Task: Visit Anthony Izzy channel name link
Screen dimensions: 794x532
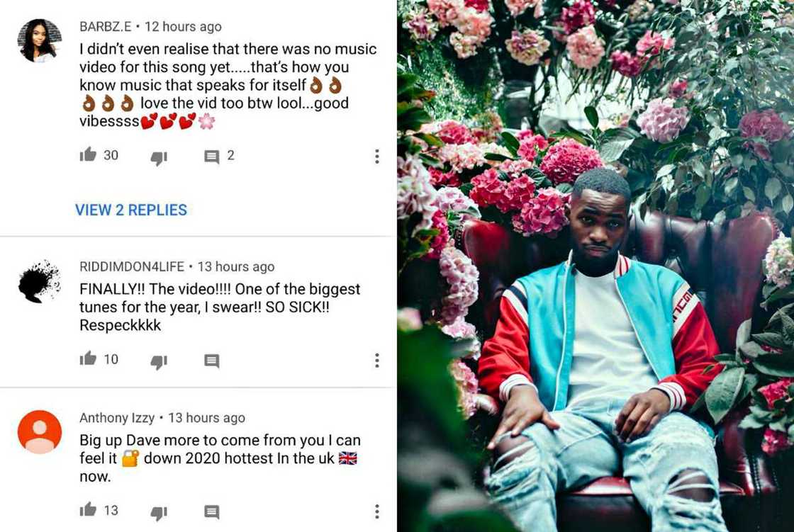Action: [117, 418]
